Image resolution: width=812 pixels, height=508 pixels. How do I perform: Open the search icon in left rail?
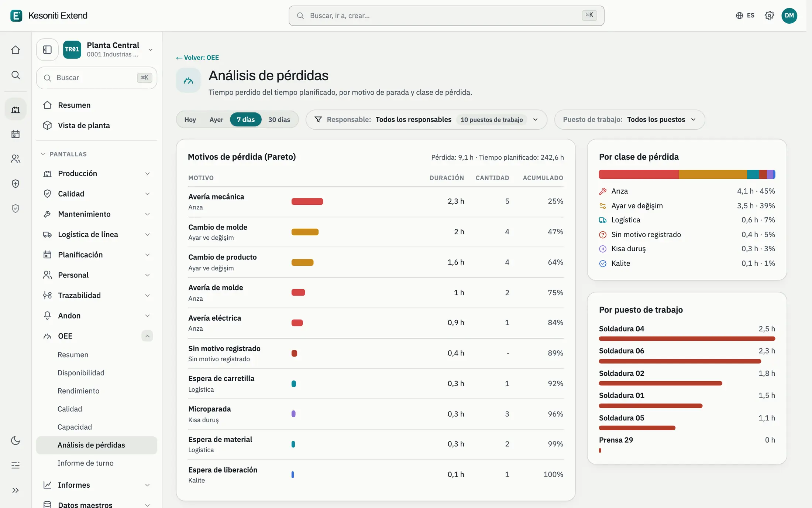point(16,75)
